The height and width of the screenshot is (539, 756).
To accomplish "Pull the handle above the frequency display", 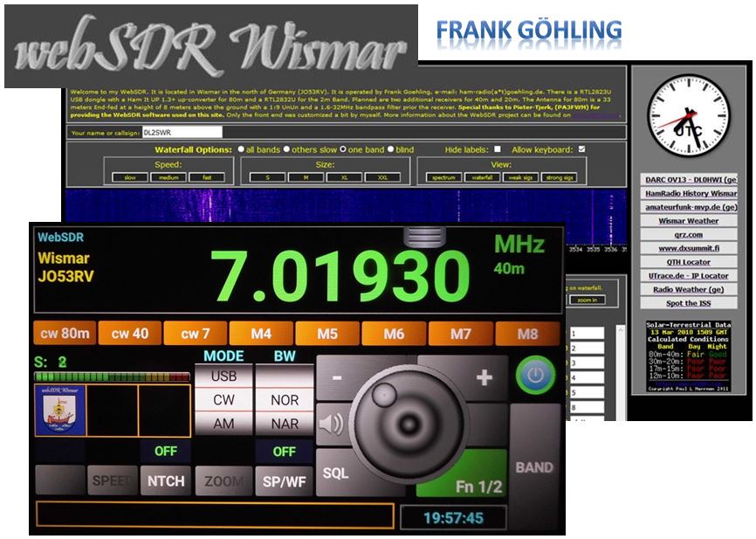I will click(x=424, y=236).
